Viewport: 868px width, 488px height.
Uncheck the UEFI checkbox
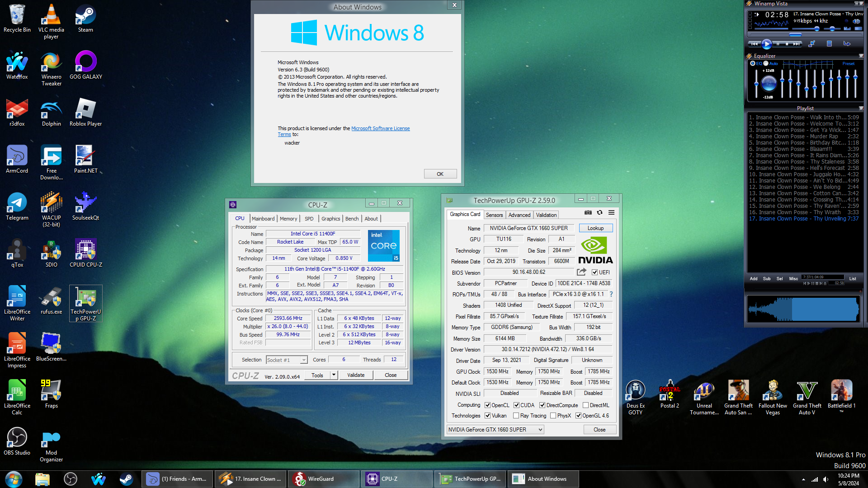pyautogui.click(x=594, y=272)
